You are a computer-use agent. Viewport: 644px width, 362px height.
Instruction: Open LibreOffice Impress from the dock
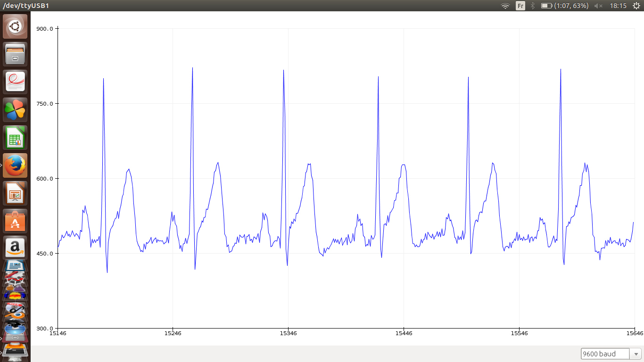15,193
